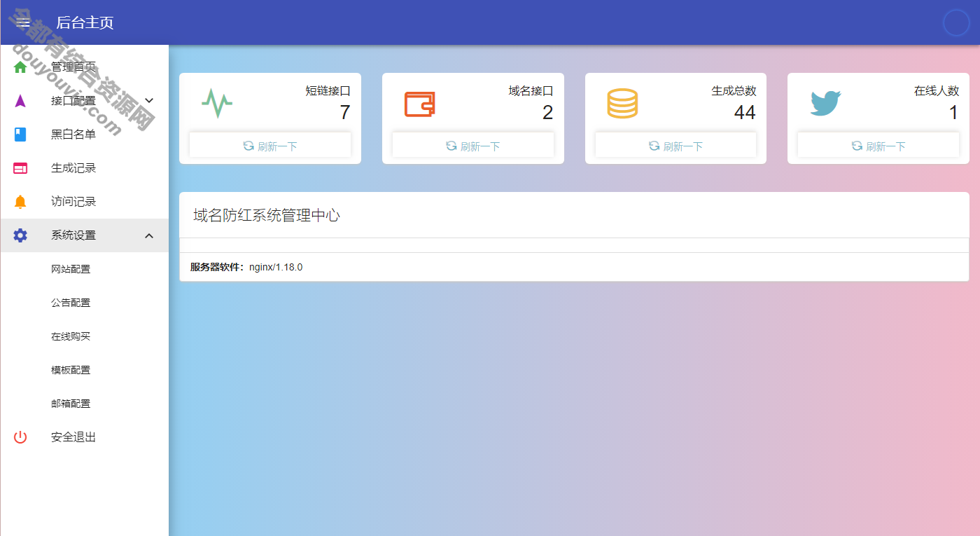Screen dimensions: 980x536
Task: Click the 生成总数 value 44
Action: [745, 112]
